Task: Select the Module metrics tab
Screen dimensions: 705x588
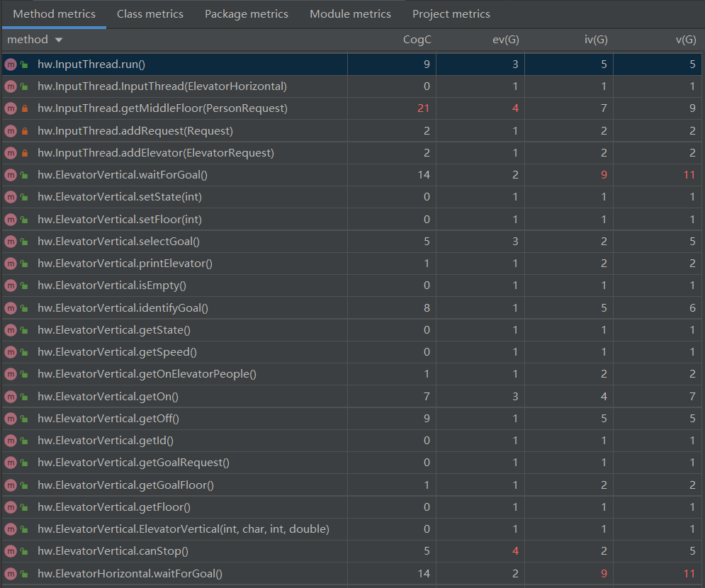Action: (350, 14)
